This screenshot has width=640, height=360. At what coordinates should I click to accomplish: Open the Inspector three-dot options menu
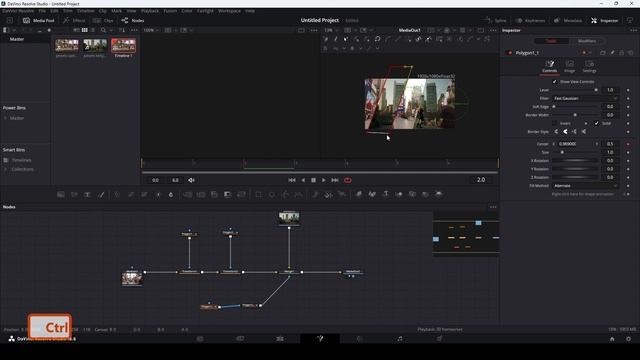pyautogui.click(x=633, y=30)
